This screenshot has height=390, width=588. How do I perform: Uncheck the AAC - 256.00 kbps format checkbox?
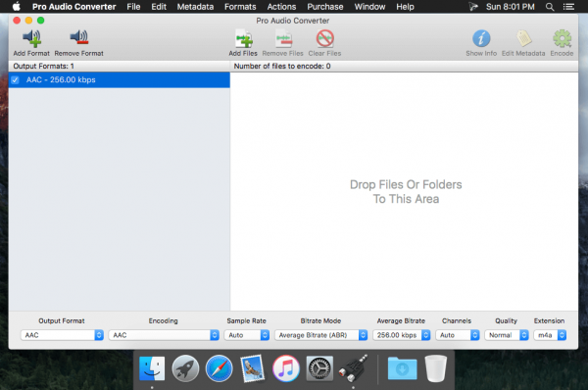[15, 80]
